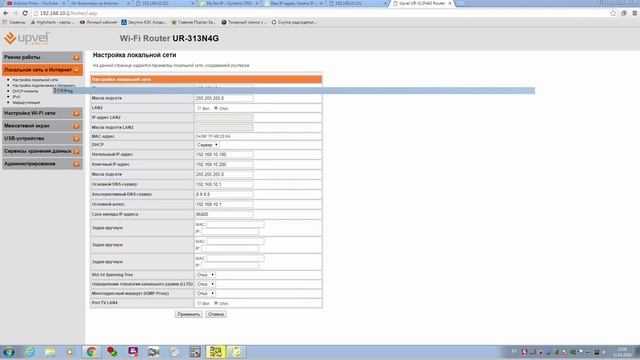
Task: Open the Токарный станок bookmark
Action: [244, 22]
